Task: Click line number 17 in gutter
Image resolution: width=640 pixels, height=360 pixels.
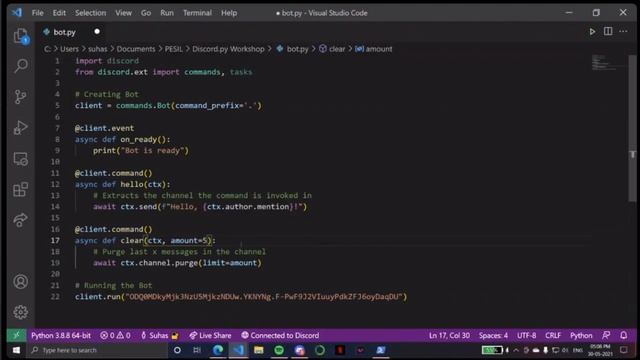Action: click(55, 240)
